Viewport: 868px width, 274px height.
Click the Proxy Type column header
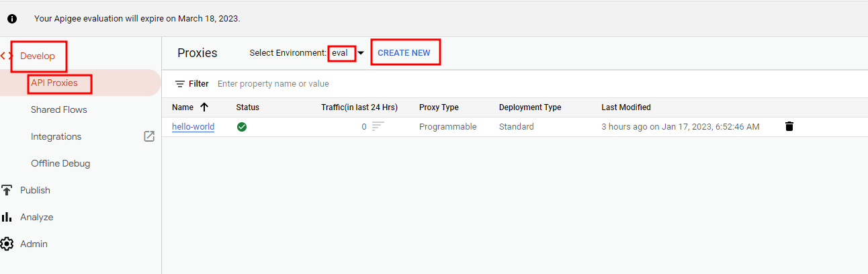tap(439, 107)
